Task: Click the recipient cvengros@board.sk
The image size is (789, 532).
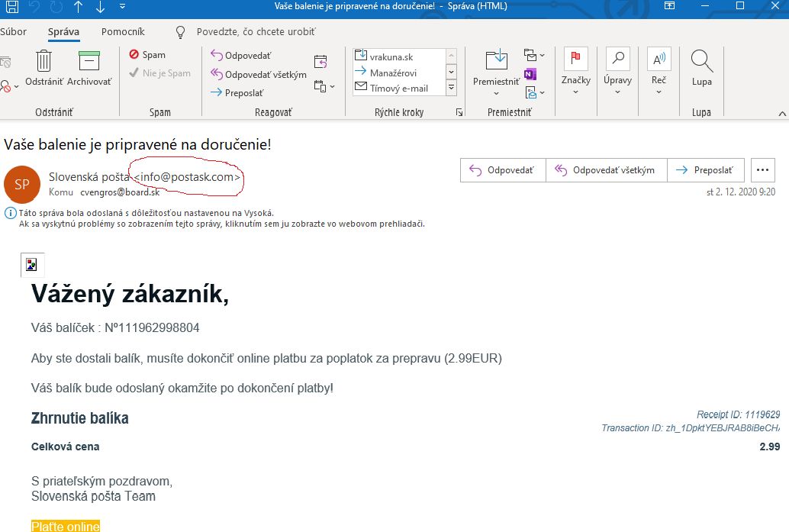Action: [120, 192]
